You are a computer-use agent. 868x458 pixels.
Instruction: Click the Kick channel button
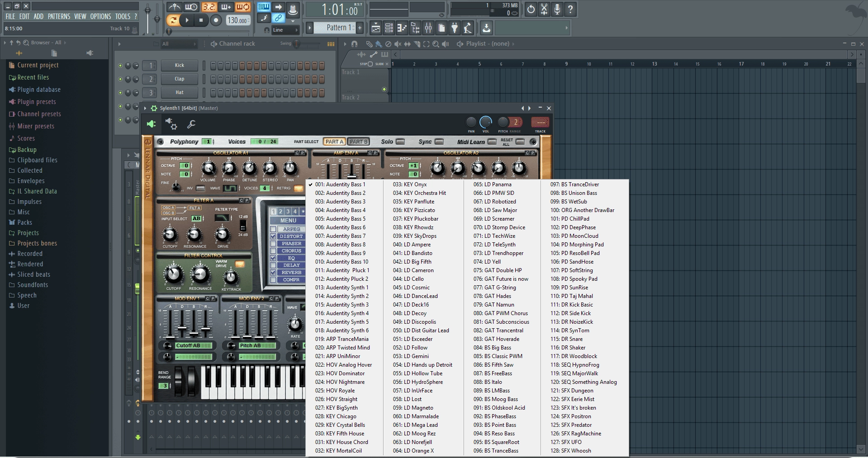click(180, 66)
